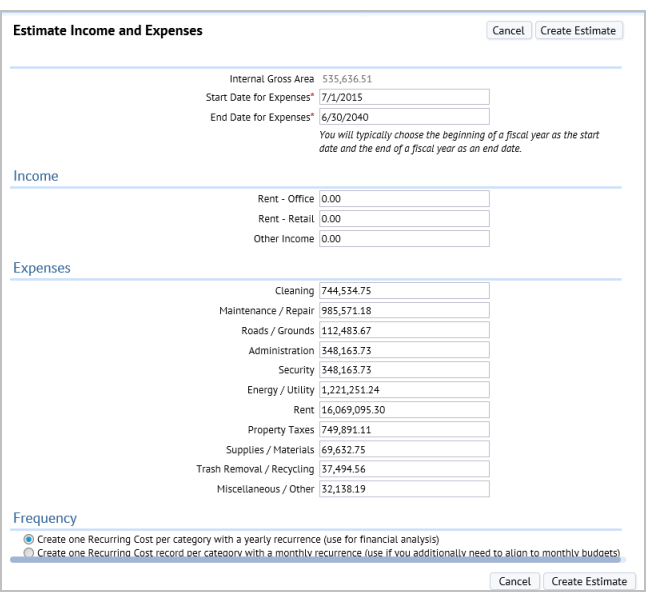This screenshot has width=646, height=592.
Task: Click the top Create Estimate button
Action: (x=579, y=31)
